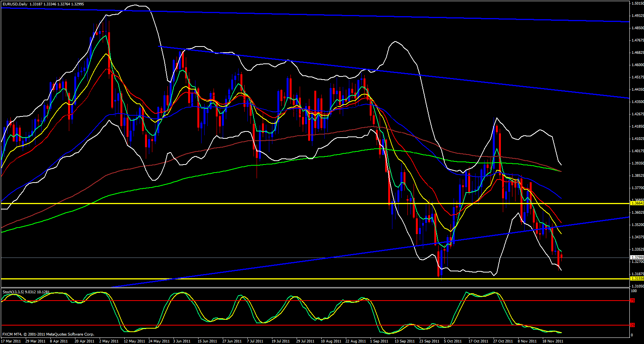The image size is (644, 344).
Task: Click the 1 Sep 2011 date label
Action: point(379,341)
